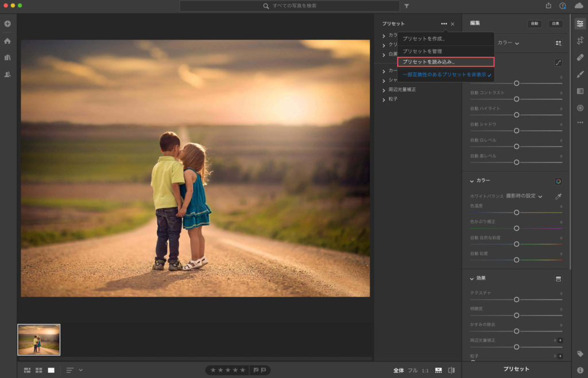This screenshot has width=588, height=378.
Task: Open the Keywords tag icon
Action: (x=580, y=354)
